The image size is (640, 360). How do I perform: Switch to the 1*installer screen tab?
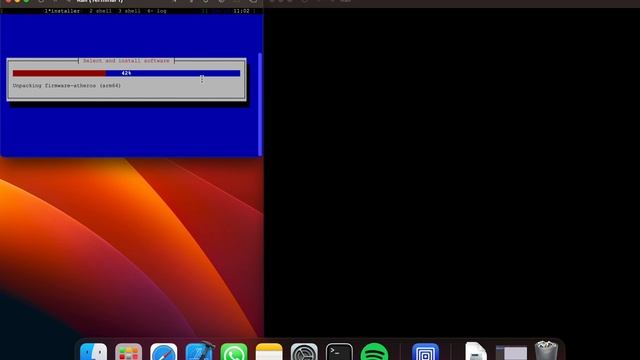point(62,11)
